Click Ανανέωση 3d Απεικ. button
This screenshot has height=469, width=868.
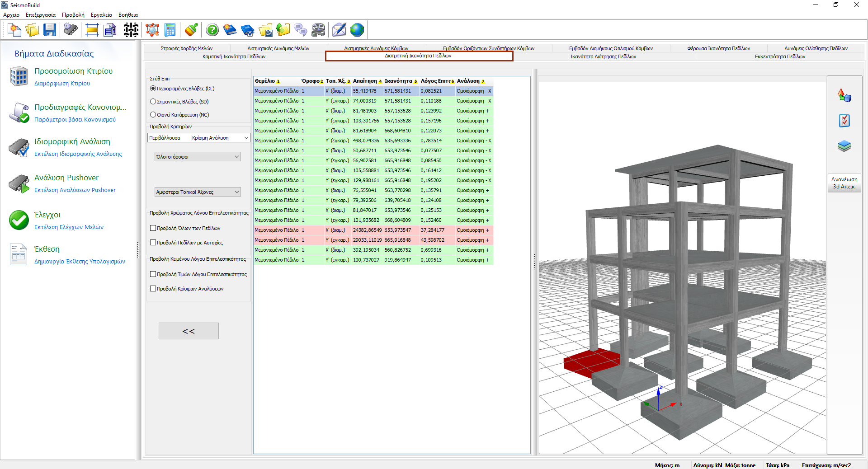point(844,183)
